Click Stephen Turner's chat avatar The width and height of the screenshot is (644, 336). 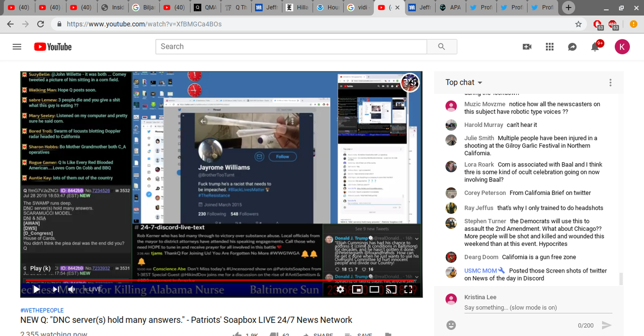[x=451, y=223]
